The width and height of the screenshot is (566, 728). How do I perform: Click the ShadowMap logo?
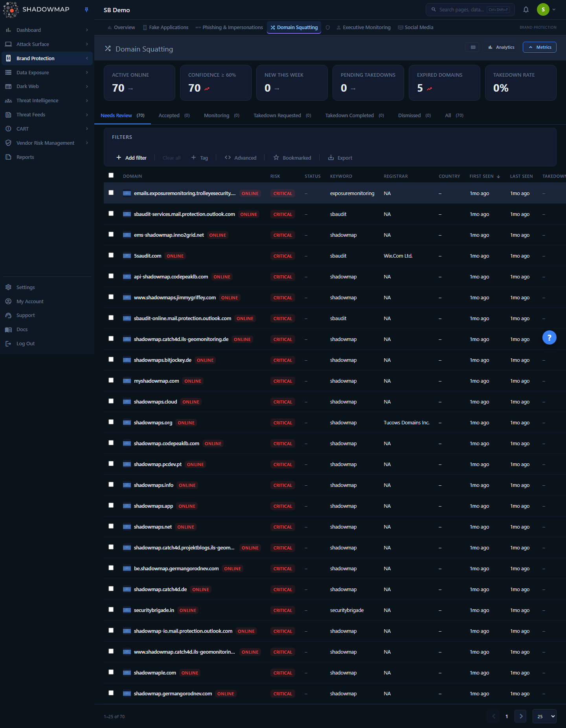[36, 9]
